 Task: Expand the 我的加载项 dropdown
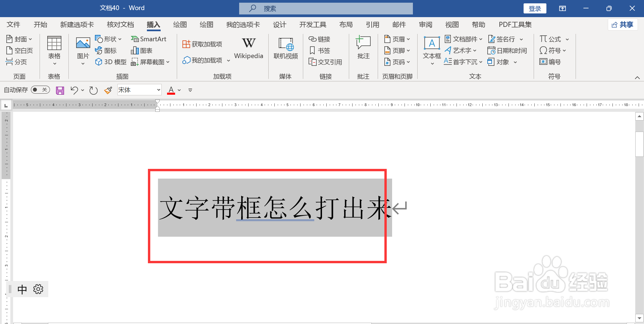click(x=228, y=61)
